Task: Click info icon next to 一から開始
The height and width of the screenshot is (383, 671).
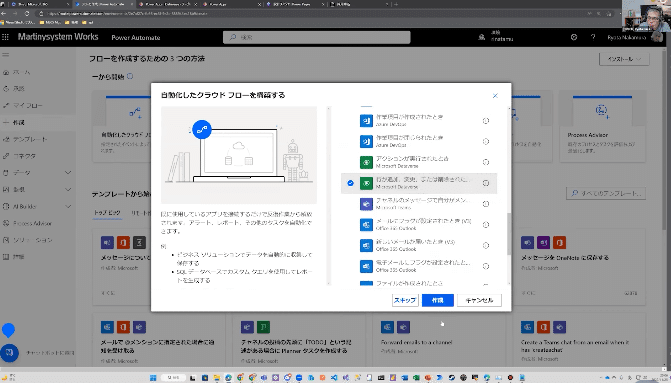Action: (130, 76)
